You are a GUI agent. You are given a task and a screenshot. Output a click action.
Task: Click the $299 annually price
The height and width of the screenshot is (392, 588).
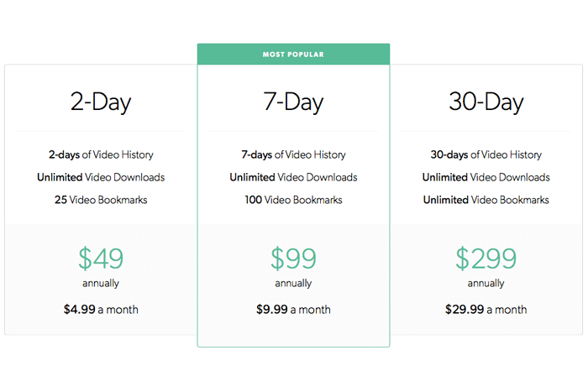pyautogui.click(x=486, y=259)
